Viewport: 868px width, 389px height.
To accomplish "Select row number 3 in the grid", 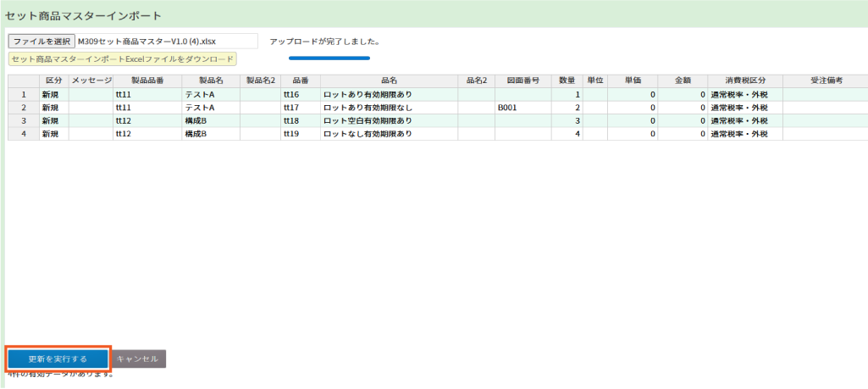I will [x=24, y=121].
